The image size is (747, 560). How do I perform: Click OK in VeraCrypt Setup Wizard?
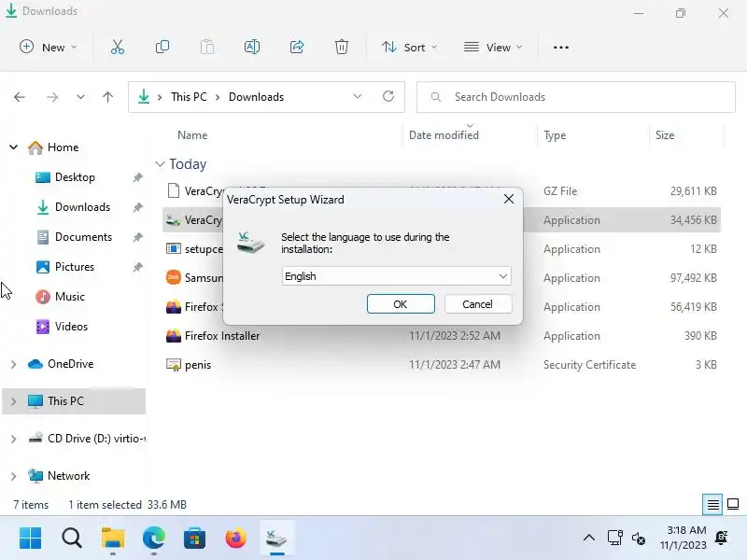[x=401, y=304]
